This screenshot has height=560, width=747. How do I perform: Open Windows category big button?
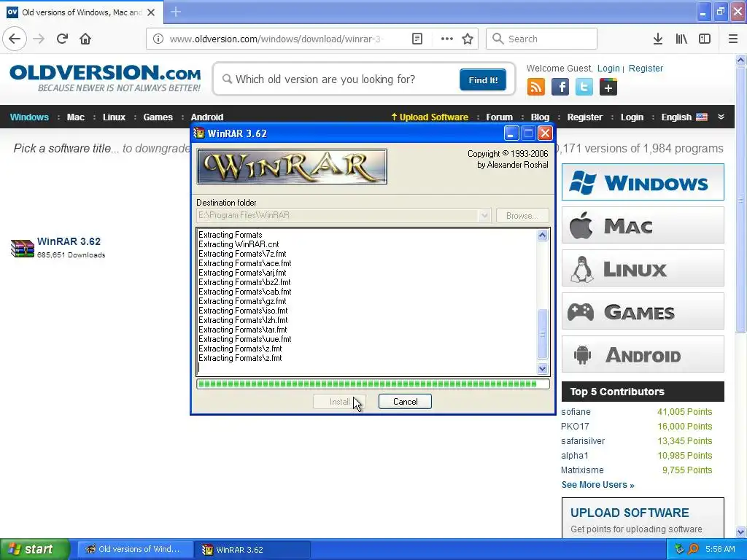coord(643,182)
